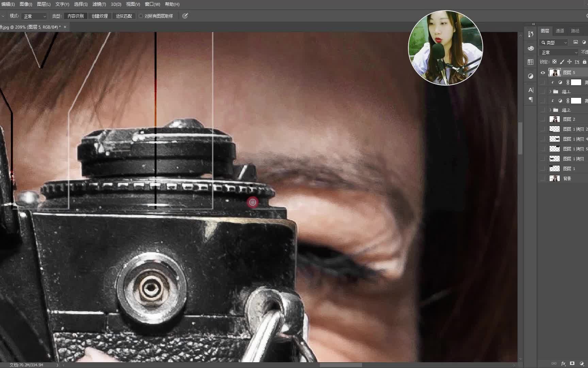Filter layers by adjustment layer icon
The height and width of the screenshot is (368, 588).
(584, 42)
